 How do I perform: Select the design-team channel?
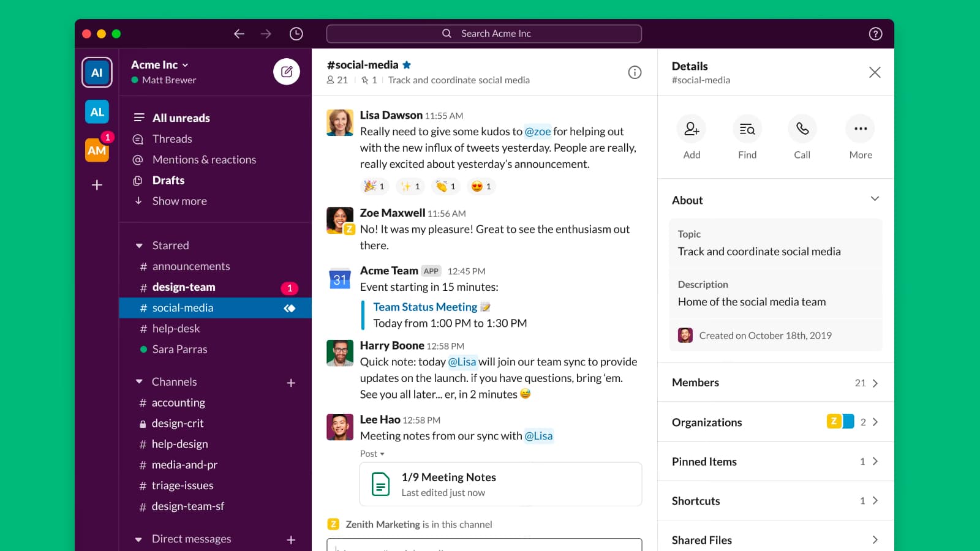click(184, 287)
